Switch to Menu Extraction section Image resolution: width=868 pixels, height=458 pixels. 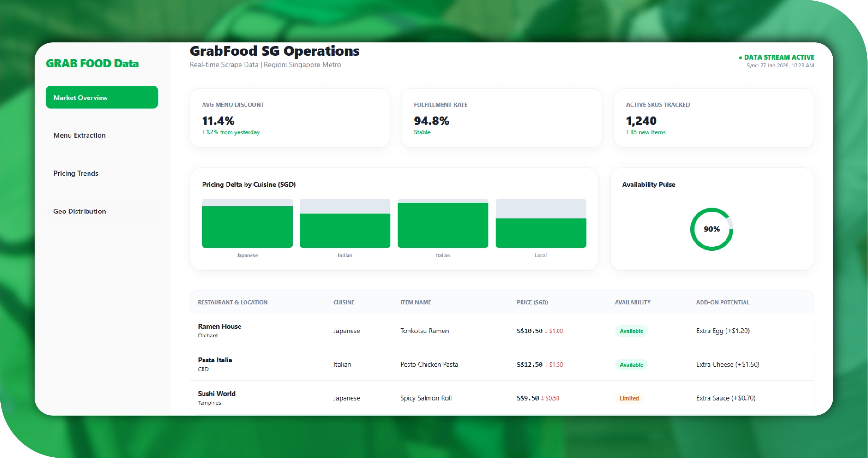(x=79, y=135)
